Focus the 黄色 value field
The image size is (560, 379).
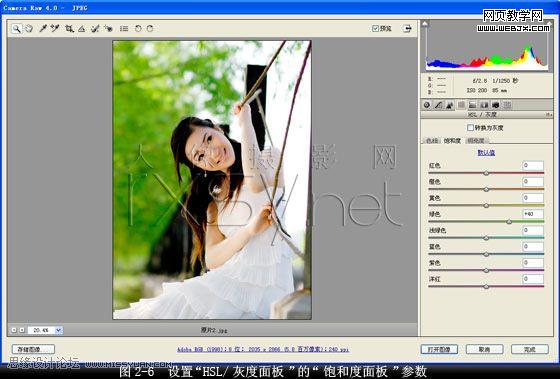click(533, 198)
